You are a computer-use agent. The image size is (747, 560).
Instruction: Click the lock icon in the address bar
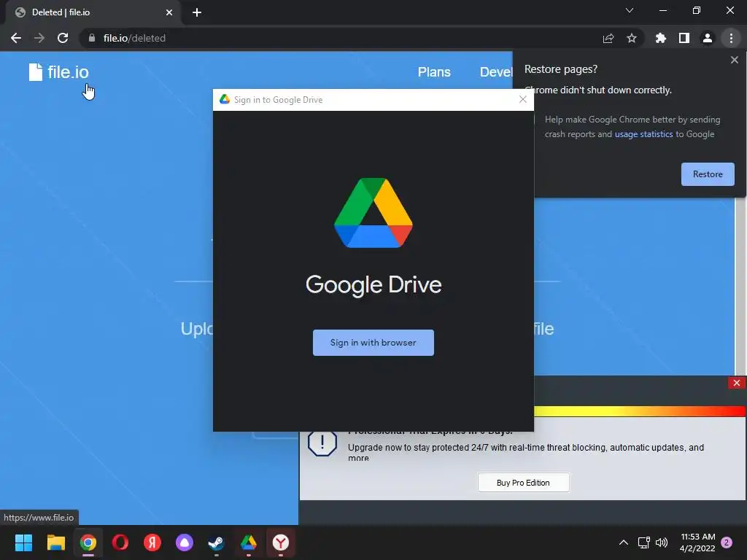(92, 38)
